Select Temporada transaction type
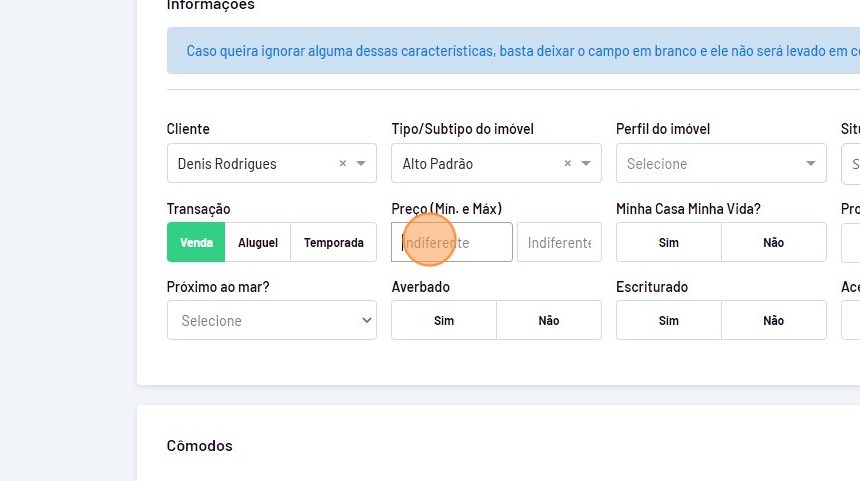This screenshot has height=481, width=860. tap(333, 242)
